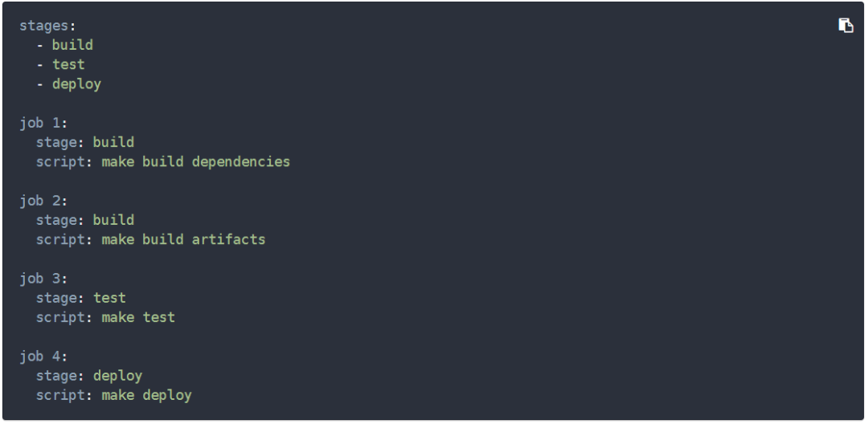Click the "make deploy" script text
The image size is (868, 424).
147,395
